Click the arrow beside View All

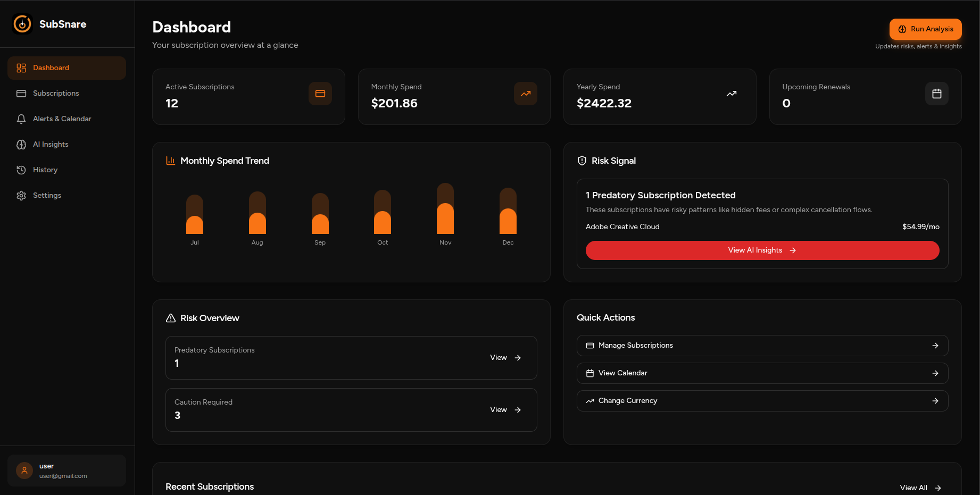(x=938, y=488)
